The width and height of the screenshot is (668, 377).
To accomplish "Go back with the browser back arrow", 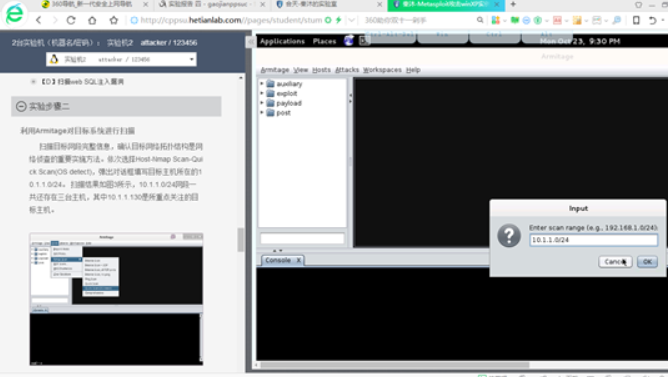I will pyautogui.click(x=39, y=20).
